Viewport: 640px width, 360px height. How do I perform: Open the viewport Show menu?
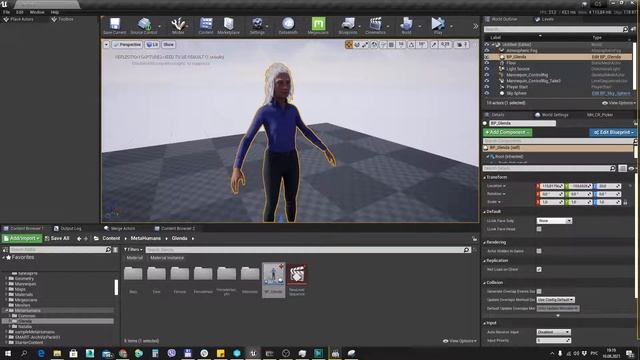[169, 44]
